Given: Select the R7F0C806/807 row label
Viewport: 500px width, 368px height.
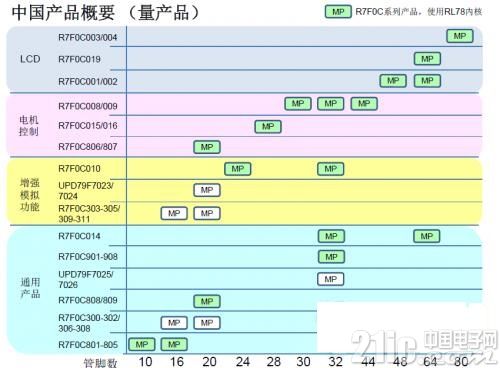Looking at the screenshot, I should click(88, 147).
